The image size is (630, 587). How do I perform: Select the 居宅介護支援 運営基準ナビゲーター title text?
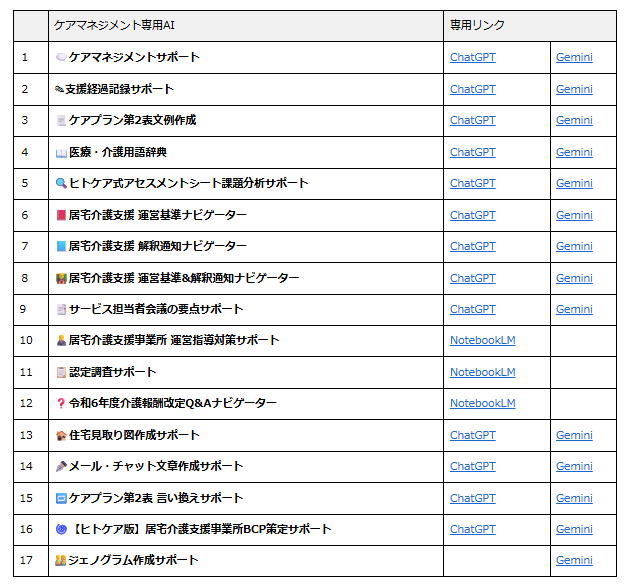(158, 215)
